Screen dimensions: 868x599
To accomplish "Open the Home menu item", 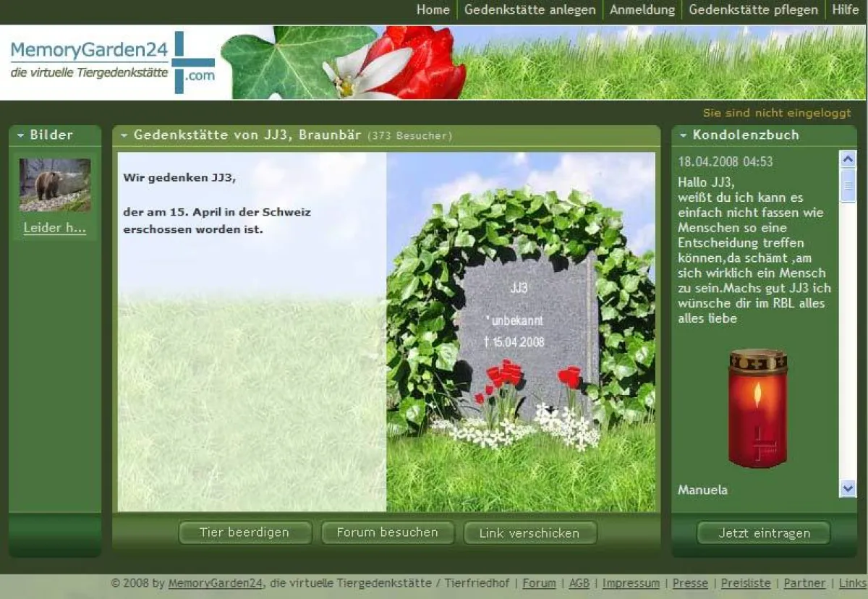I will [x=433, y=9].
